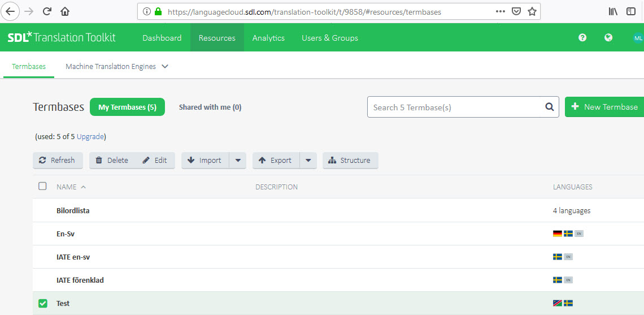Expand Machine Translation Engines menu
This screenshot has width=644, height=315.
(x=165, y=67)
